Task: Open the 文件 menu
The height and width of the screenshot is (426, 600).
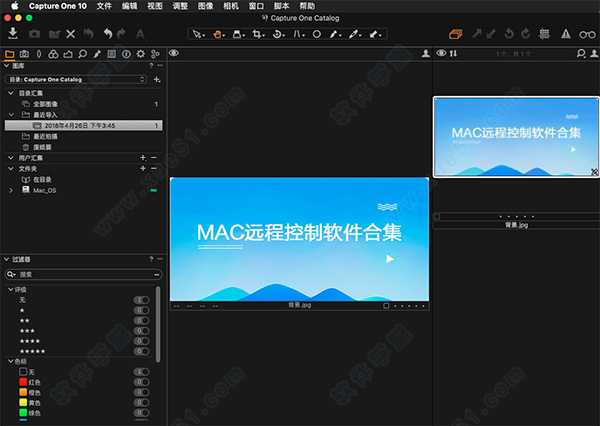Action: coord(104,6)
